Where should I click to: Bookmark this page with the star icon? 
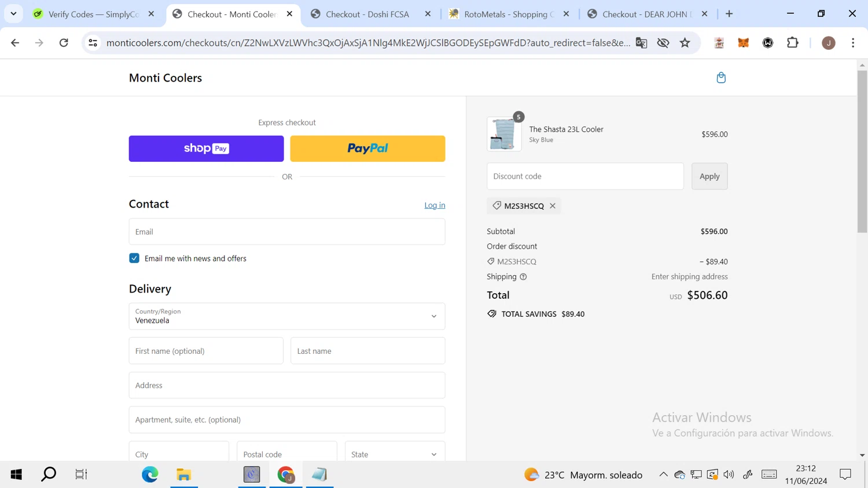(x=685, y=43)
